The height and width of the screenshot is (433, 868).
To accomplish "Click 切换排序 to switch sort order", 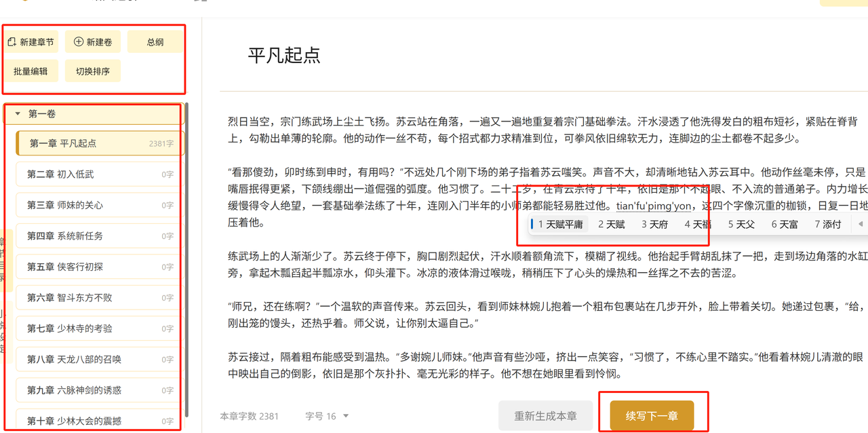I will 93,71.
